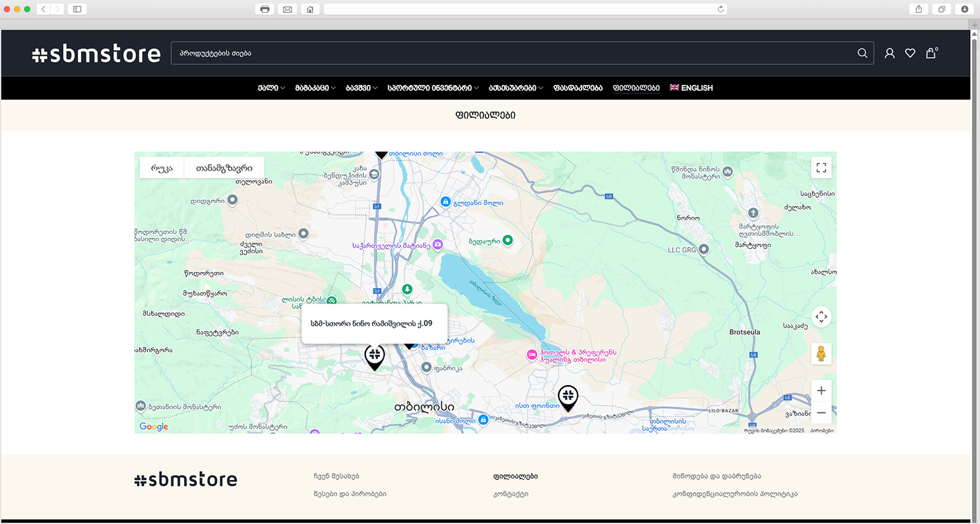Click the browser address bar
Screen dimensions: 980x524
[x=525, y=9]
